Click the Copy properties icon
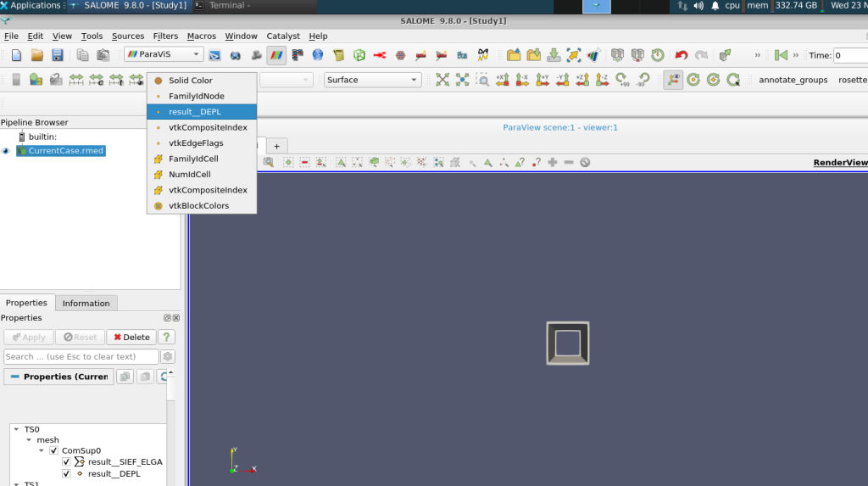This screenshot has height=486, width=868. [125, 377]
